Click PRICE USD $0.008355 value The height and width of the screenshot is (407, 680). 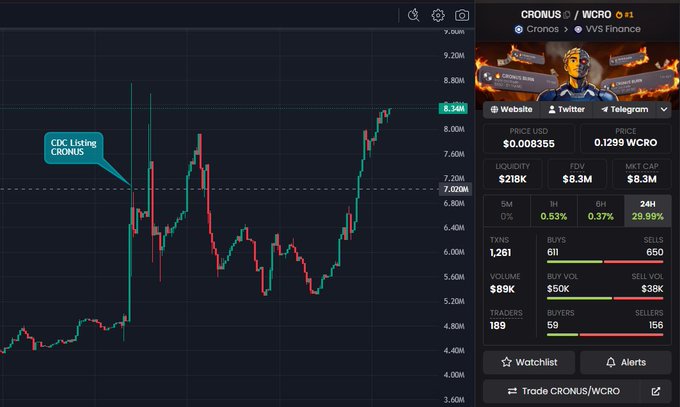(529, 144)
